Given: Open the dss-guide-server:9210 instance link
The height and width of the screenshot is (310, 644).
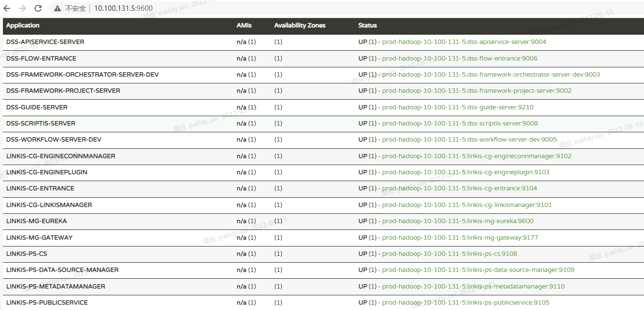Looking at the screenshot, I should [458, 107].
